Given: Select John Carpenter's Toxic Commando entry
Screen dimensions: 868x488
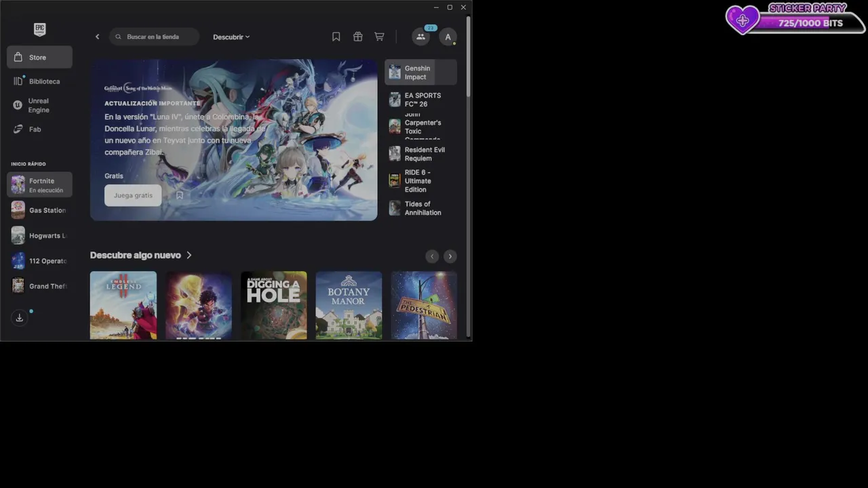Looking at the screenshot, I should click(420, 127).
